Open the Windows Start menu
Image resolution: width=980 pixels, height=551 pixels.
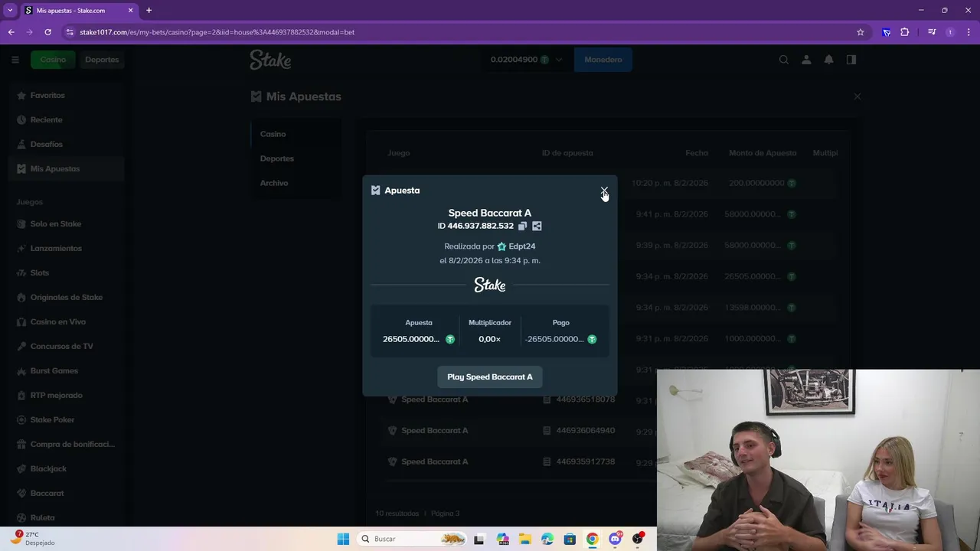click(x=343, y=539)
